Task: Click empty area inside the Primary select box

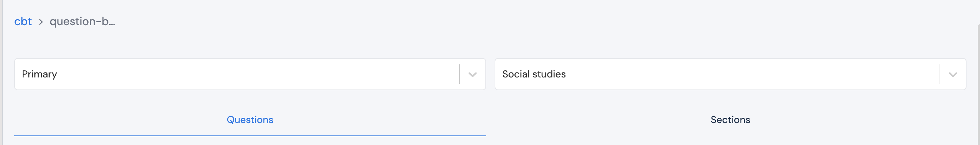Action: (x=266, y=74)
